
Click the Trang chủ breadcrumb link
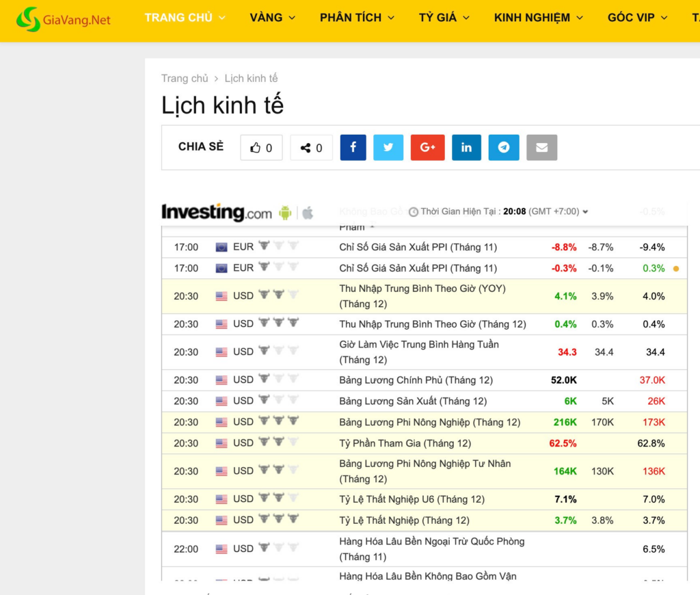pos(185,79)
